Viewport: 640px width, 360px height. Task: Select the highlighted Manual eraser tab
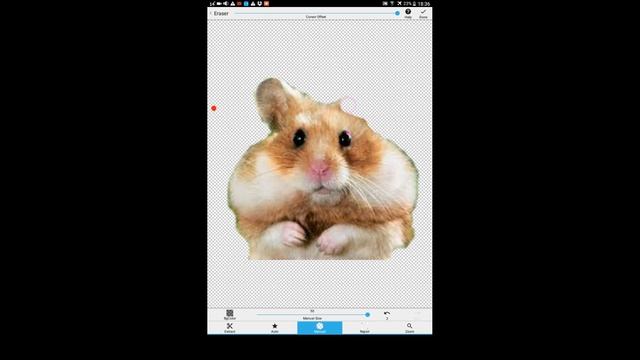(320, 328)
